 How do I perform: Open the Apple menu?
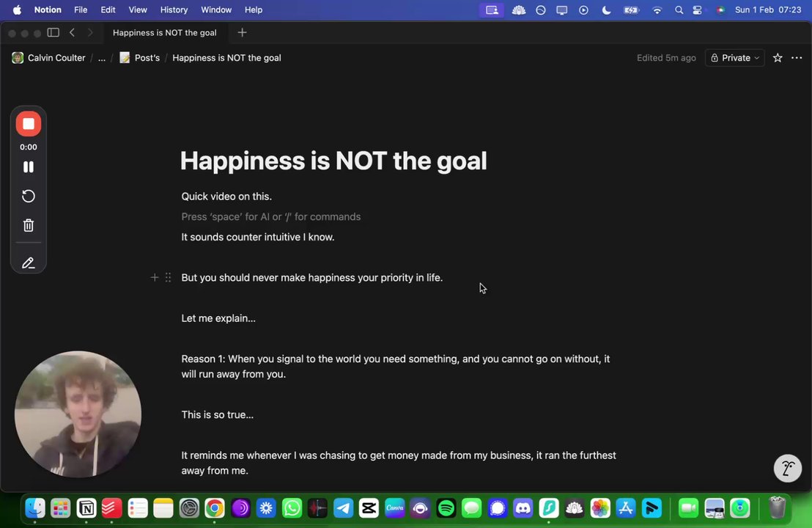point(17,10)
